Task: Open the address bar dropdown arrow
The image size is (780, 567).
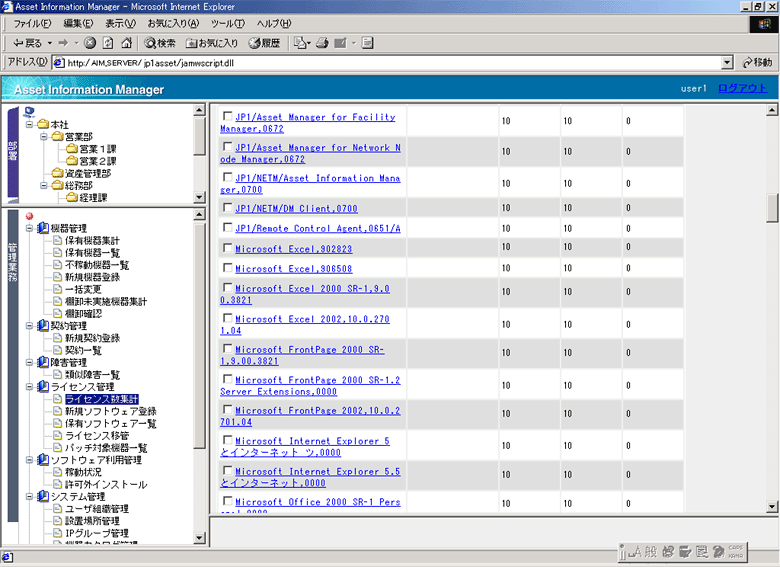Action: pos(727,62)
